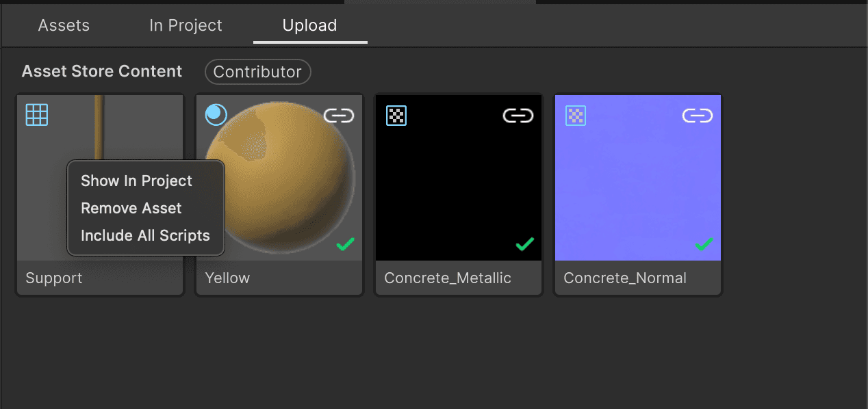868x409 pixels.
Task: Click the green checkmark on the Yellow asset
Action: [x=346, y=244]
